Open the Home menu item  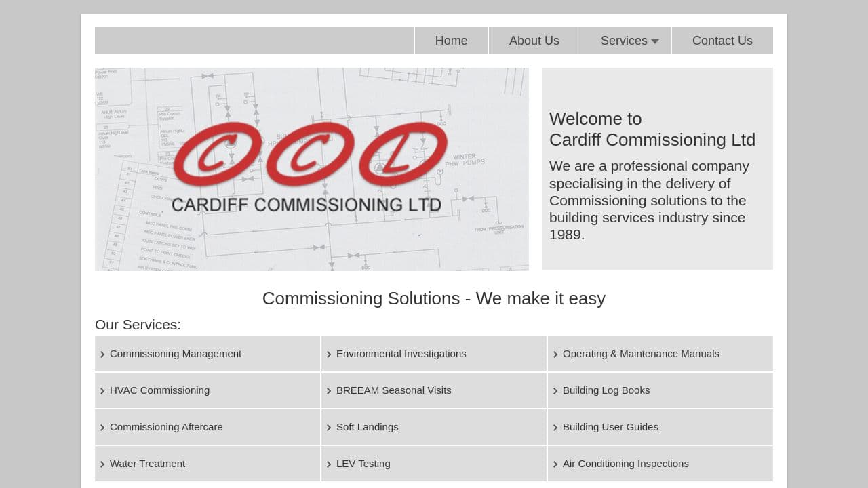click(452, 41)
